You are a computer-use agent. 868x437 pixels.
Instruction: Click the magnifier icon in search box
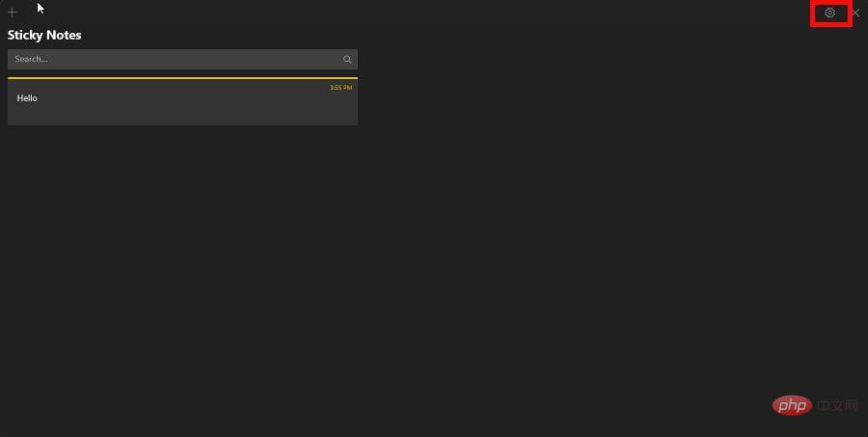(347, 59)
